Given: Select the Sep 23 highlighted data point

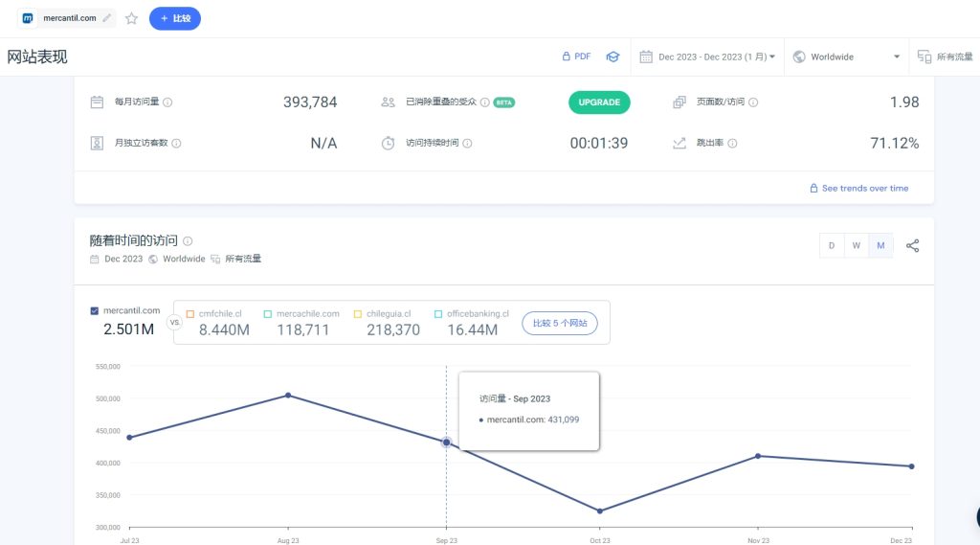Looking at the screenshot, I should 446,443.
